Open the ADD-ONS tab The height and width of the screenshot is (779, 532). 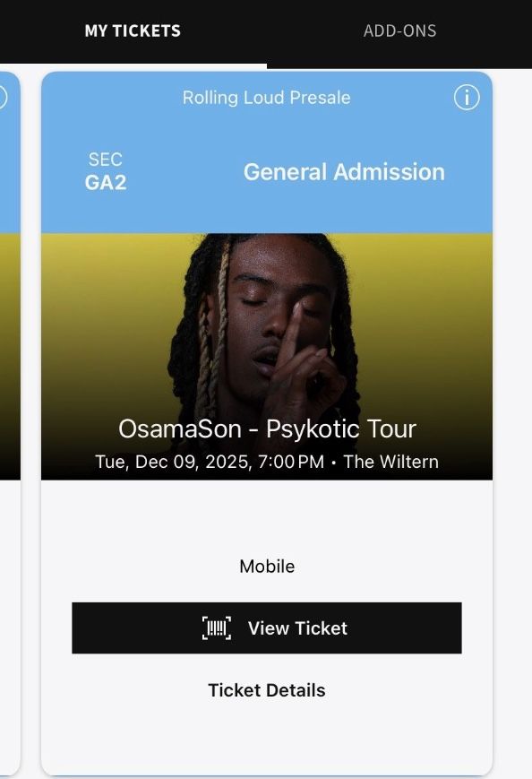399,30
